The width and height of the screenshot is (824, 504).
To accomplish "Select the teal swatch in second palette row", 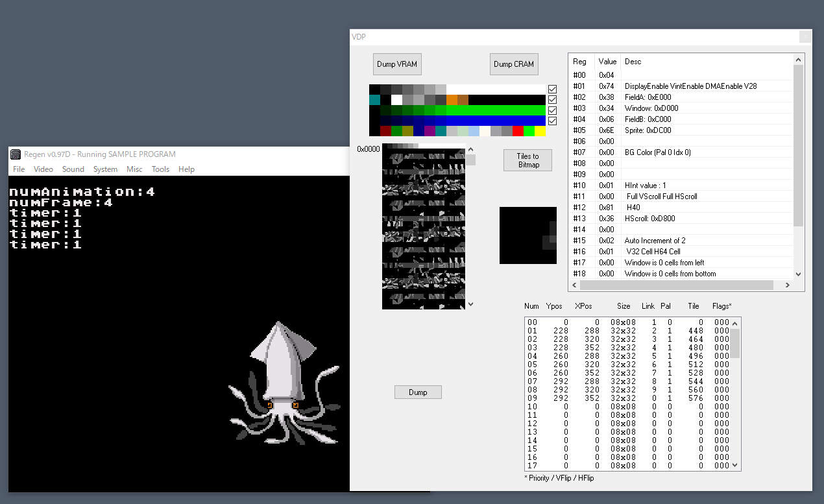I will click(374, 100).
